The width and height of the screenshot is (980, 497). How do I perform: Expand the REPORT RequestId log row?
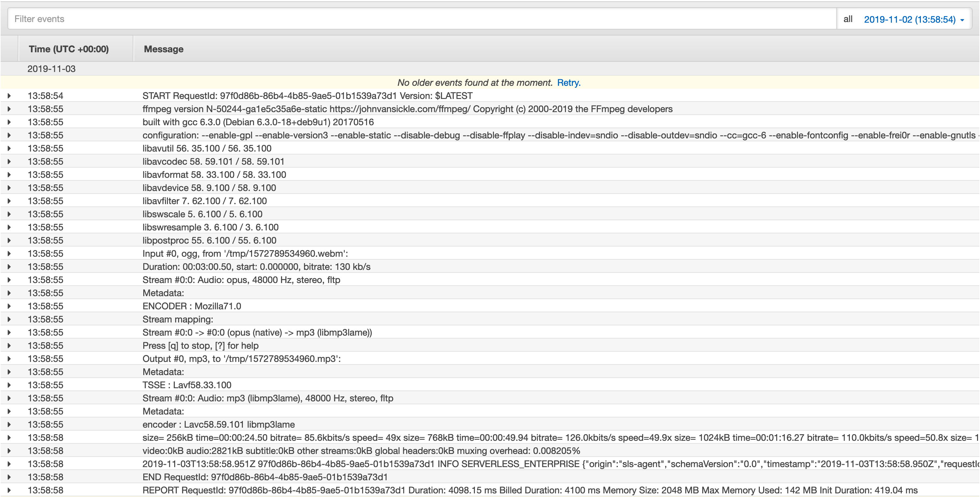click(x=9, y=490)
